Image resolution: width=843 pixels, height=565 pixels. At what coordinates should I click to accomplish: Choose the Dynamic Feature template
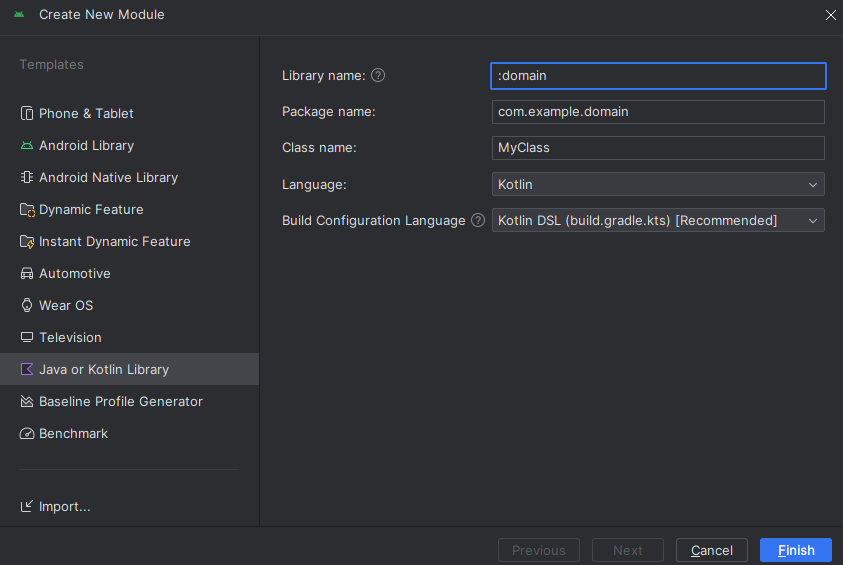129,210
